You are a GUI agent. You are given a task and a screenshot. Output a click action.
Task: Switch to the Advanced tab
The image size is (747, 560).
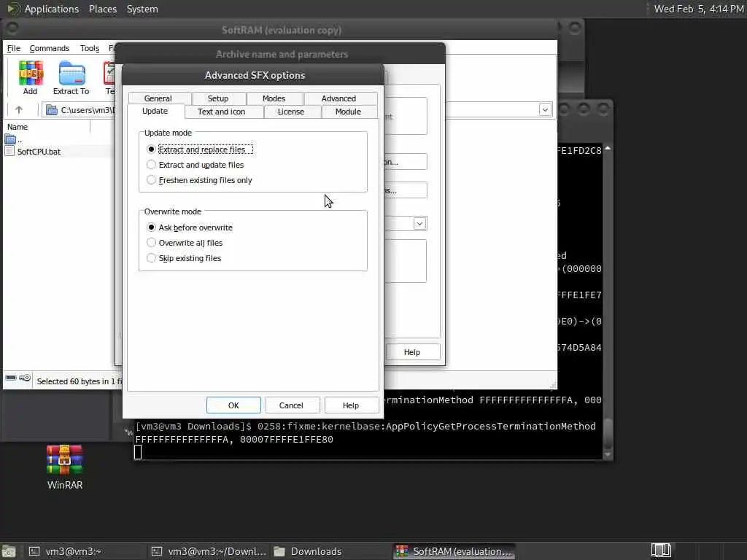pyautogui.click(x=338, y=98)
